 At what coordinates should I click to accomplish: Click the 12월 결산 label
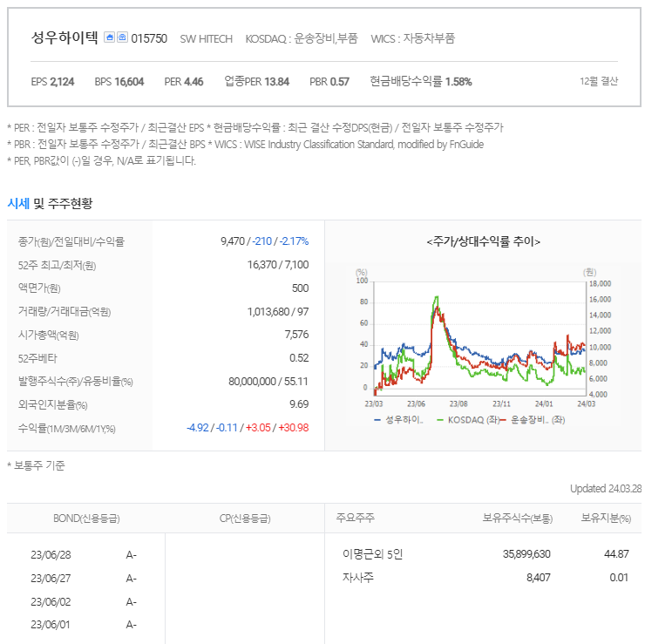click(x=599, y=81)
